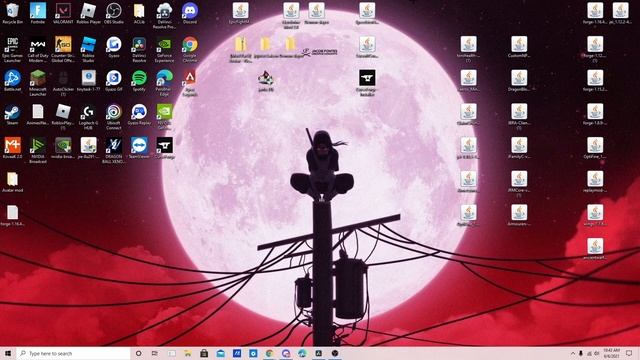Open the GeForce Experience shortcut
640x360 pixels.
[164, 49]
